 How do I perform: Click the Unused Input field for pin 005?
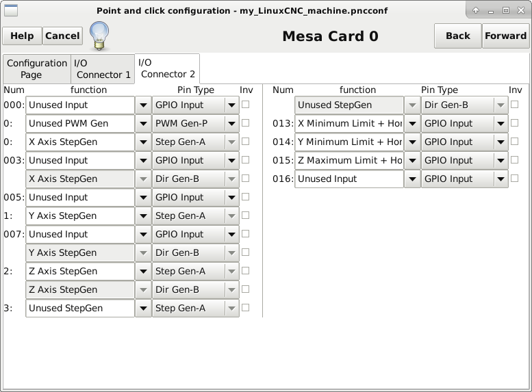tap(80, 197)
